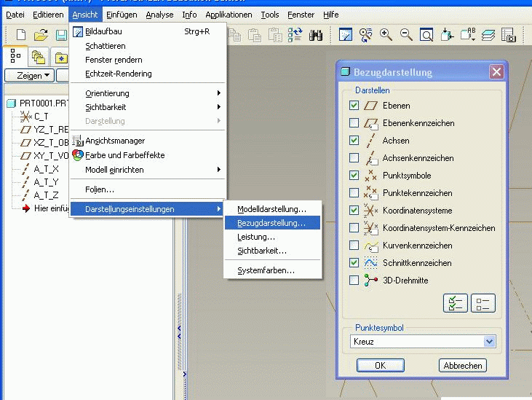Click the Zoom in magnifier icon
Screen dimensions: 532x400
[x=386, y=35]
